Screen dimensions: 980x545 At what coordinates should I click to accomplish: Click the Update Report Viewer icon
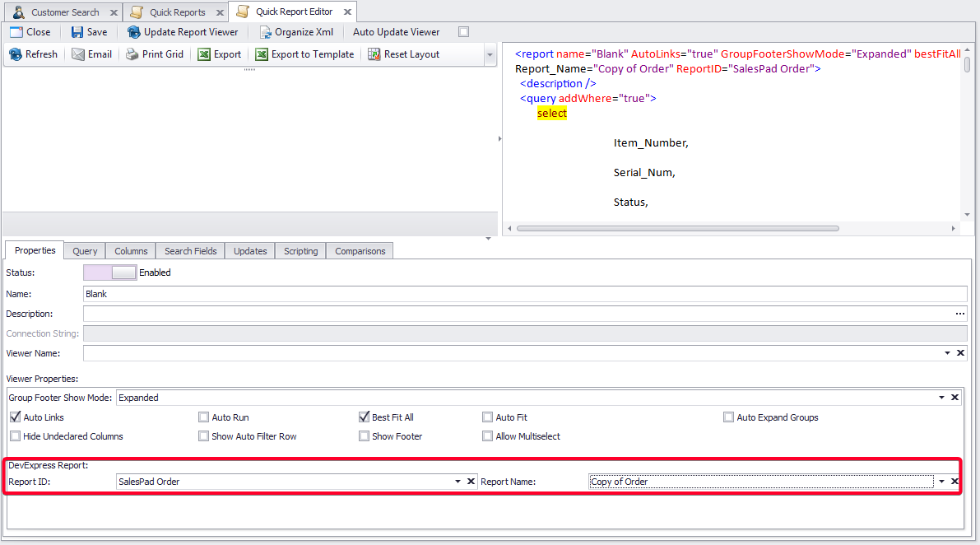coord(134,32)
